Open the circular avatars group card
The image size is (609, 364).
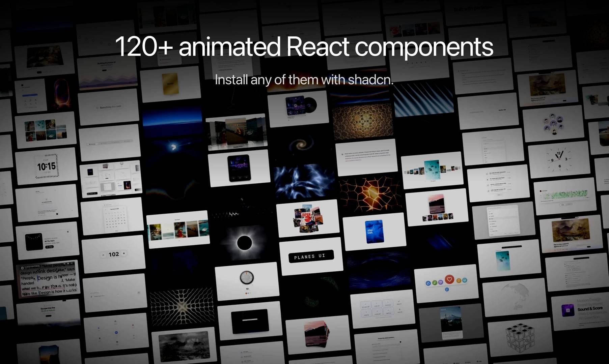[x=553, y=123]
